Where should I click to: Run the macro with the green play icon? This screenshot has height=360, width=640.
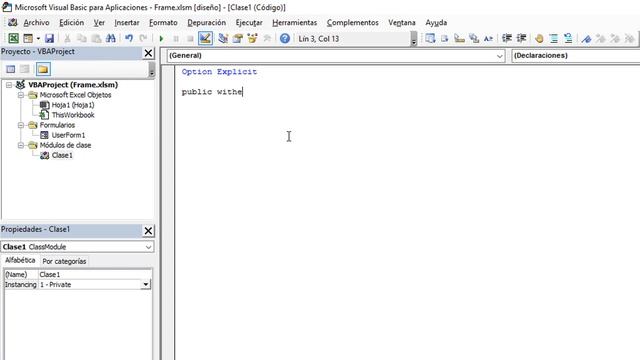(x=161, y=38)
